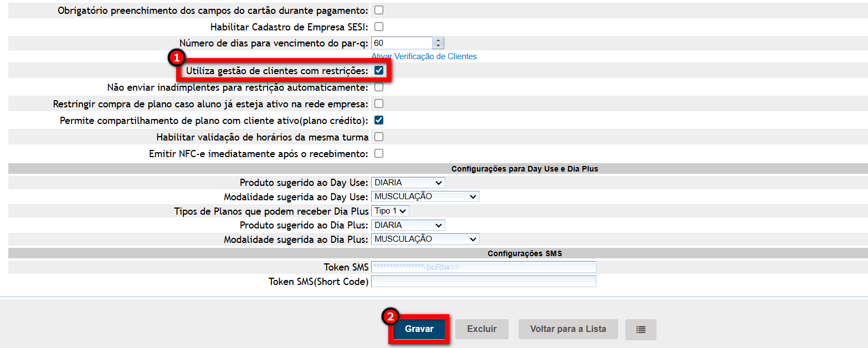The height and width of the screenshot is (348, 868).
Task: Click the list icon button beside Voltar
Action: [x=640, y=329]
